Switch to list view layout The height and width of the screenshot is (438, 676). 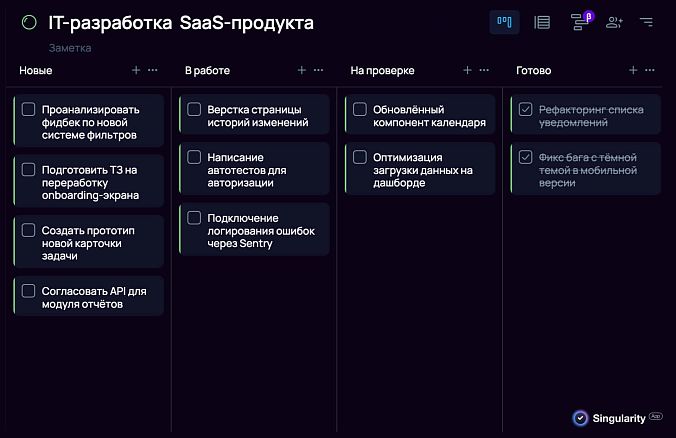click(542, 22)
